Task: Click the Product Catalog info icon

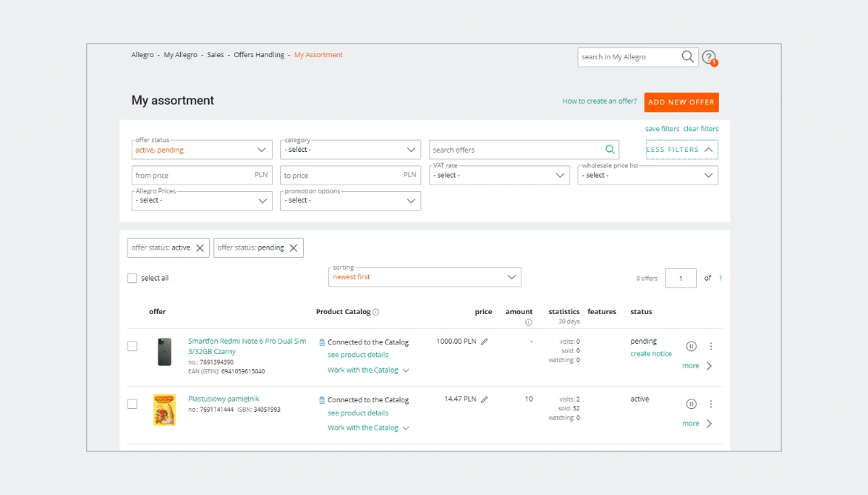Action: point(376,312)
